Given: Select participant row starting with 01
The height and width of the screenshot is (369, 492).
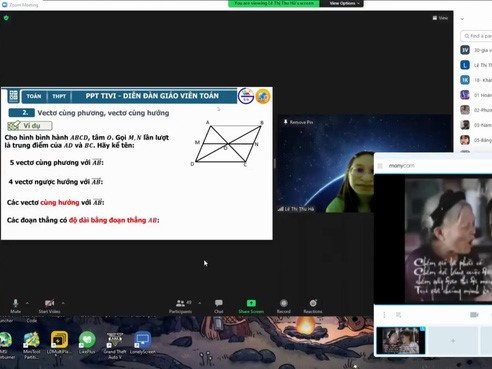Looking at the screenshot, I should [476, 95].
